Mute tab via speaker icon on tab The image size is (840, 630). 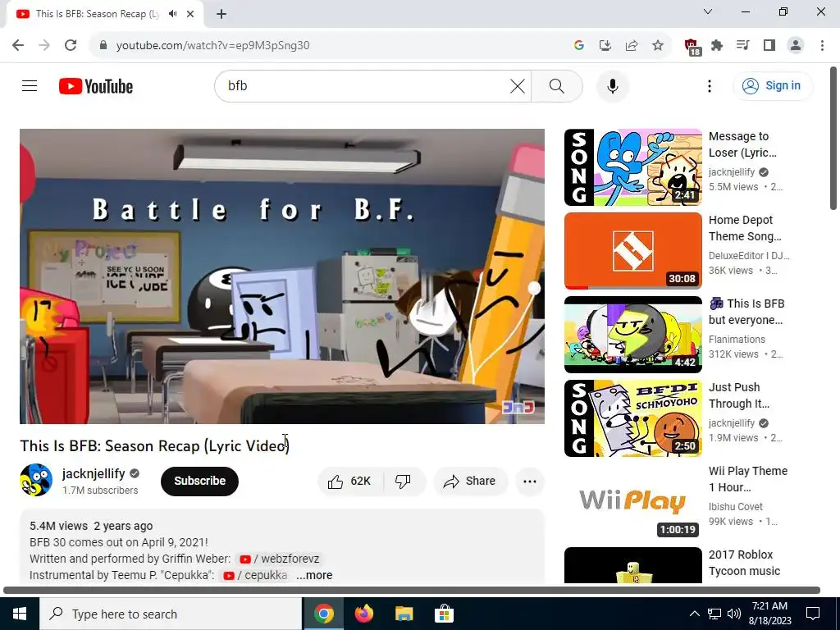(172, 14)
